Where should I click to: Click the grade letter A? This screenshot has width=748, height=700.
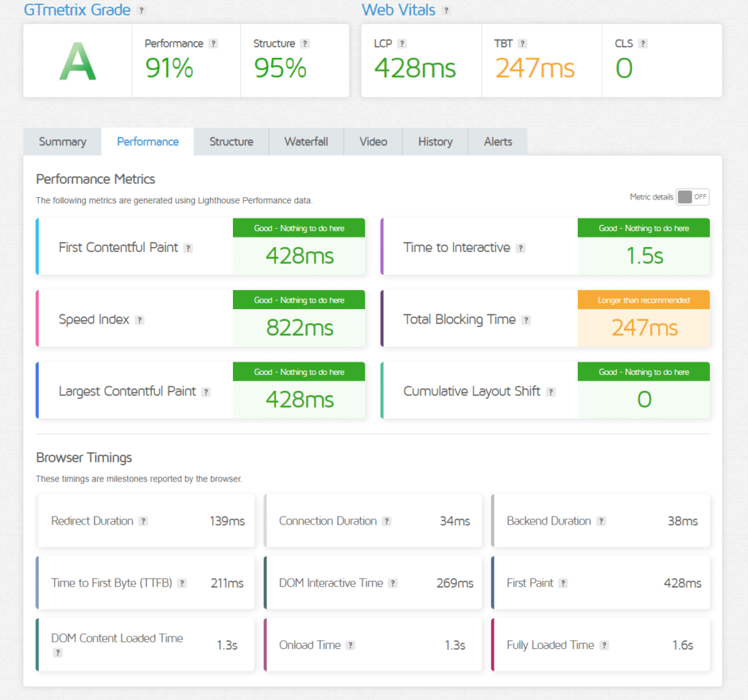77,61
